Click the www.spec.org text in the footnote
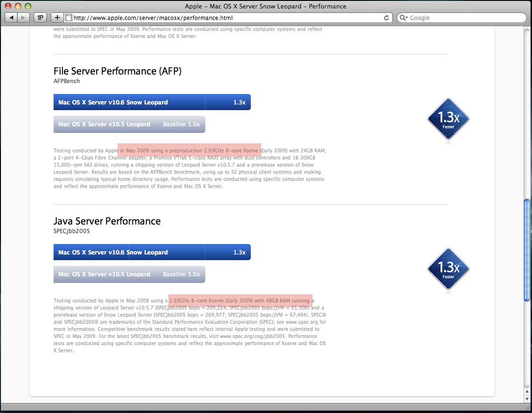532x413 pixels. (302, 322)
